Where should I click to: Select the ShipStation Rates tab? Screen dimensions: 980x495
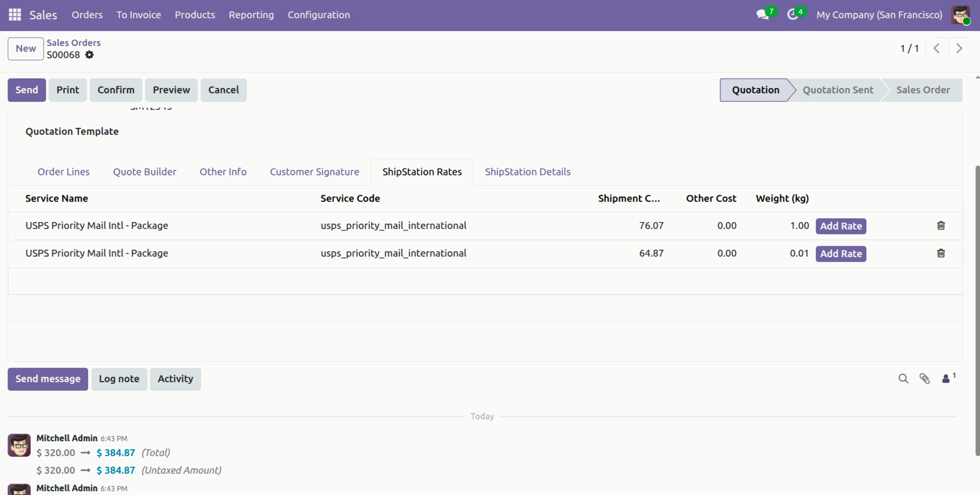pyautogui.click(x=422, y=172)
